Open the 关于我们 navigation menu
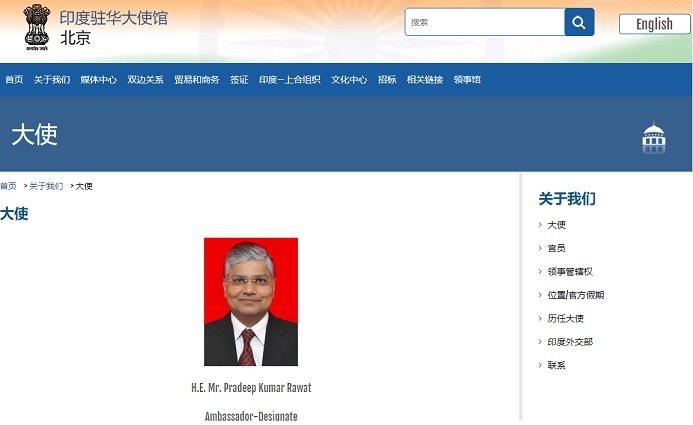This screenshot has height=425, width=693. point(52,80)
